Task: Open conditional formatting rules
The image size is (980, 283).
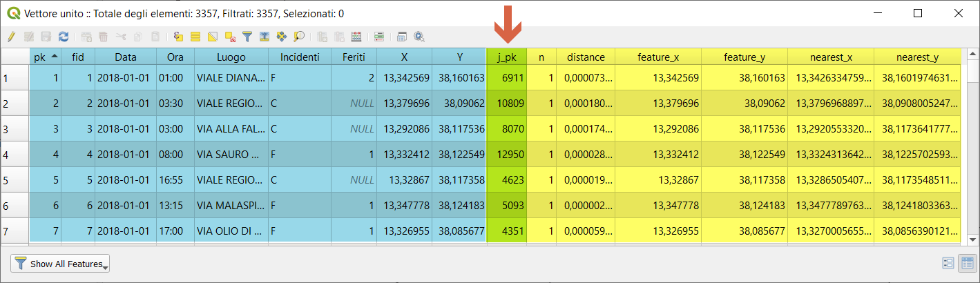Action: [379, 37]
